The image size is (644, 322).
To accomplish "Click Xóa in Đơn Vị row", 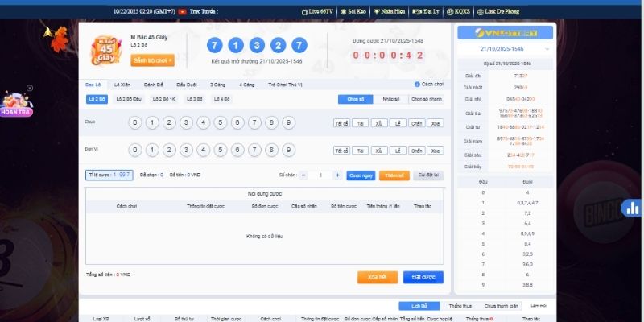I will point(436,151).
